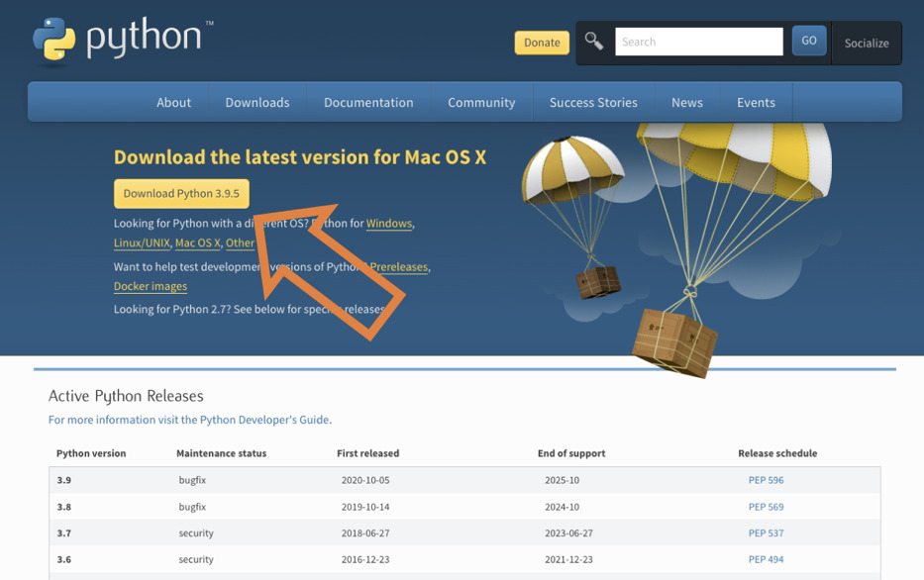Image resolution: width=924 pixels, height=580 pixels.
Task: Click the First released column header
Action: coord(367,453)
